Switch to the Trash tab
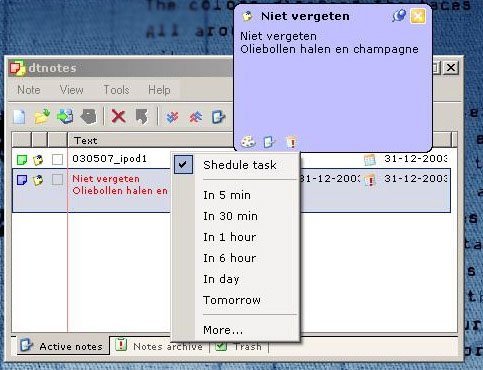The image size is (483, 370). tap(239, 346)
